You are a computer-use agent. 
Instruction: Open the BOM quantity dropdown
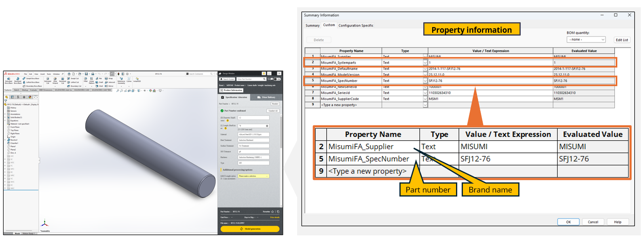coord(586,40)
